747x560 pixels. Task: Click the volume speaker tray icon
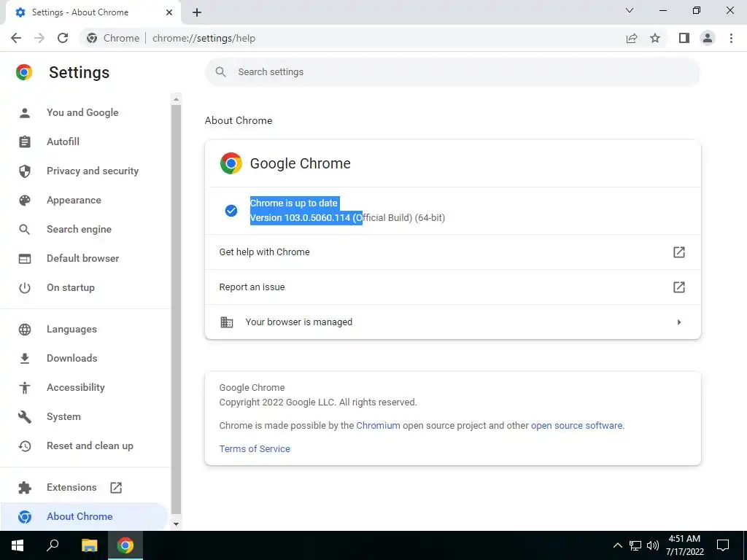tap(653, 545)
